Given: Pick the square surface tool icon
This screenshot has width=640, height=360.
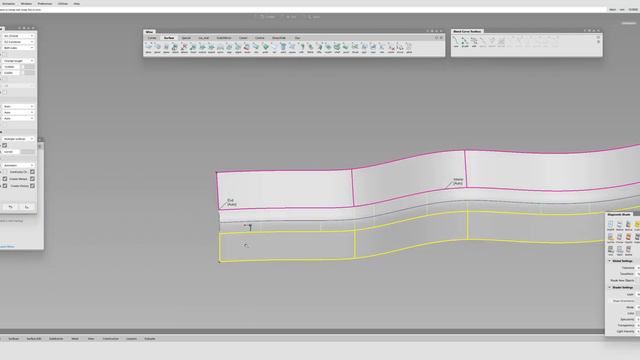Looking at the screenshot, I should pos(292,47).
